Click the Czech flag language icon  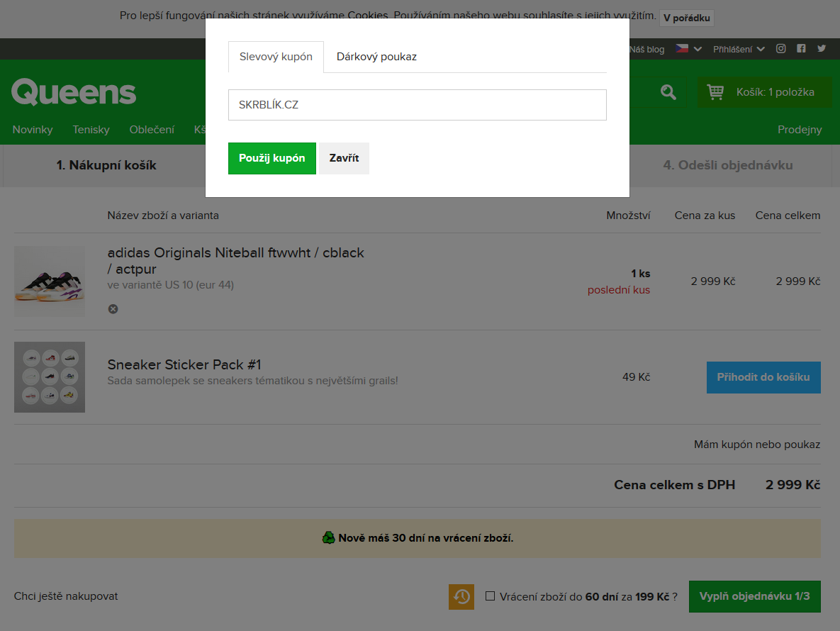(x=681, y=49)
